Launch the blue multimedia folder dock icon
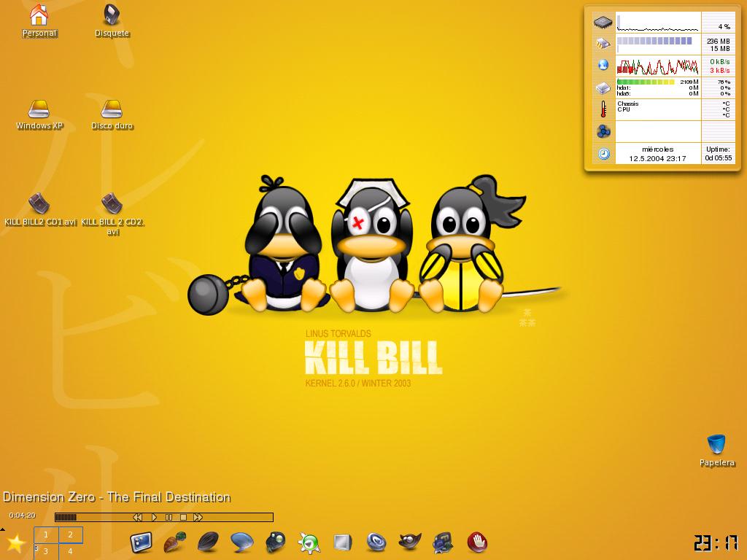The image size is (747, 560). 444,542
